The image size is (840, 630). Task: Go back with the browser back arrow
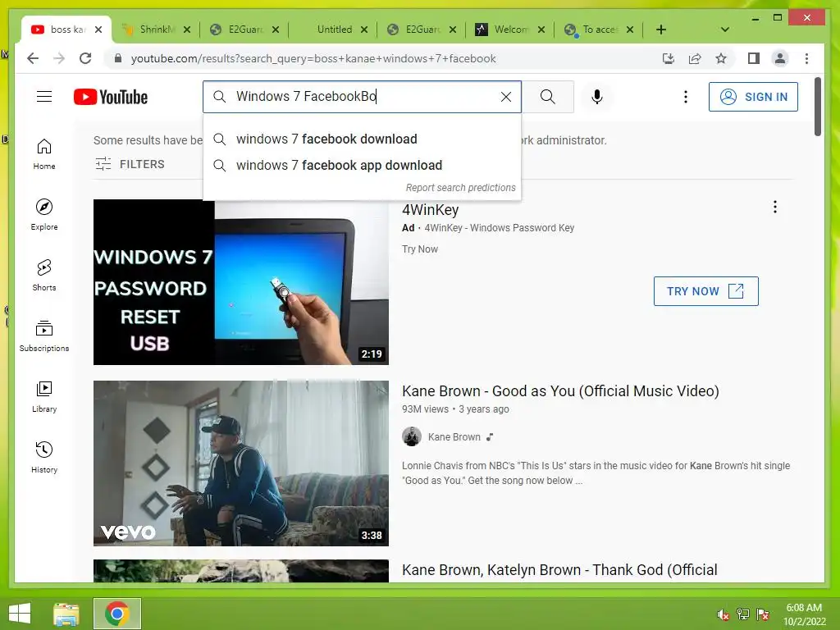pyautogui.click(x=33, y=58)
